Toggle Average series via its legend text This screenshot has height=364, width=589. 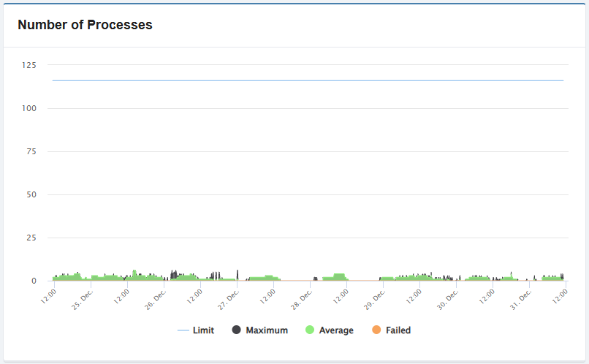click(x=336, y=330)
